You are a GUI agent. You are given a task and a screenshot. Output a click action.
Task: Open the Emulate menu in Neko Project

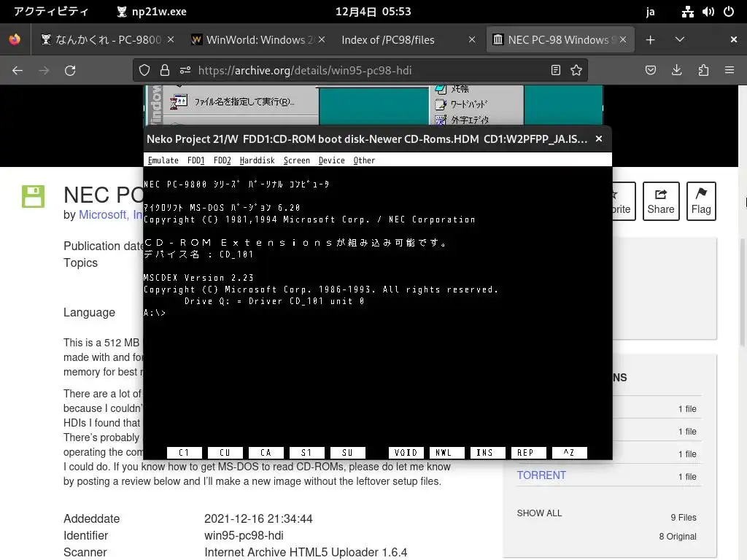pos(163,160)
